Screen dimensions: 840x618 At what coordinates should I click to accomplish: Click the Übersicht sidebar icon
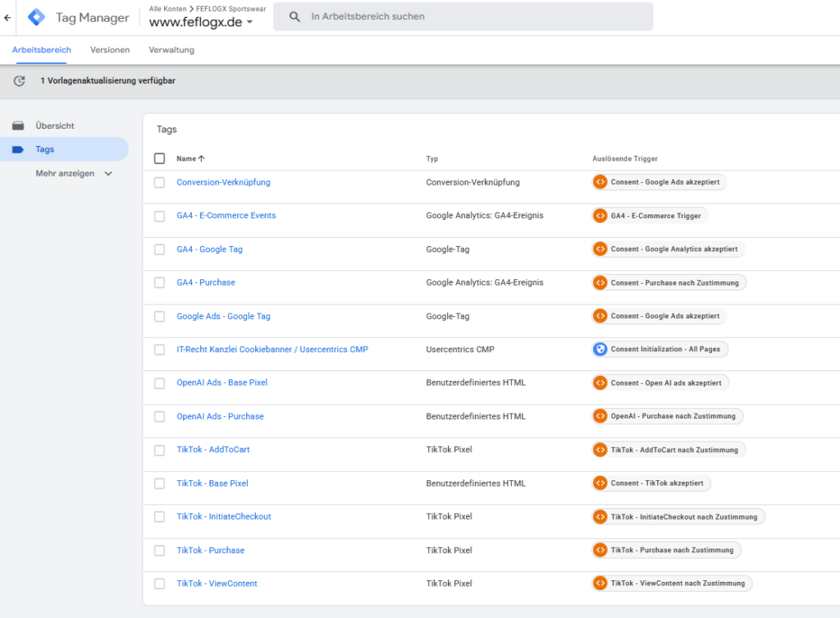(x=18, y=126)
